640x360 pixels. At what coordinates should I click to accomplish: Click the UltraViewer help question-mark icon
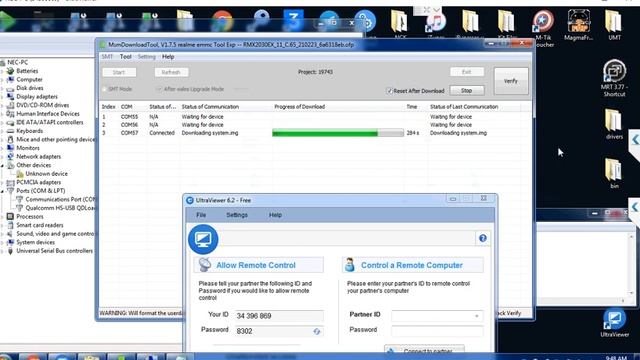[x=482, y=238]
